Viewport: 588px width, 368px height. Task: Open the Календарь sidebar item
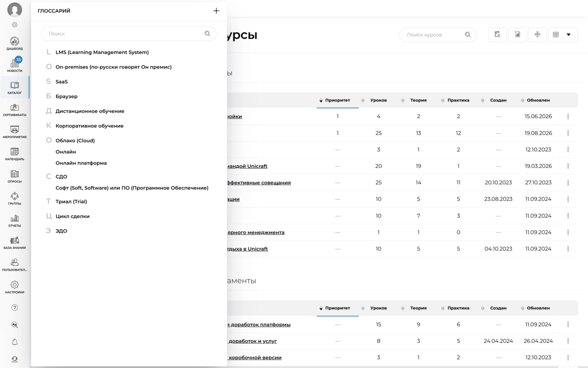(14, 154)
